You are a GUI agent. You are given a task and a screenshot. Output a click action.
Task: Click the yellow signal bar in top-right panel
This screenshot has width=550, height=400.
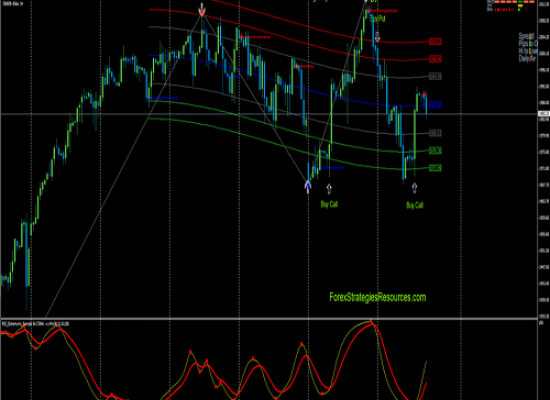point(520,6)
